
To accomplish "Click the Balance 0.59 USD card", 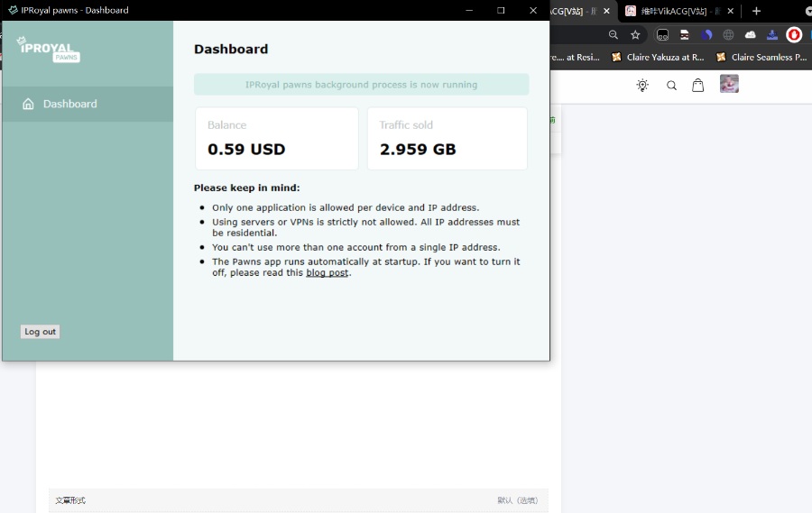I will tap(276, 139).
